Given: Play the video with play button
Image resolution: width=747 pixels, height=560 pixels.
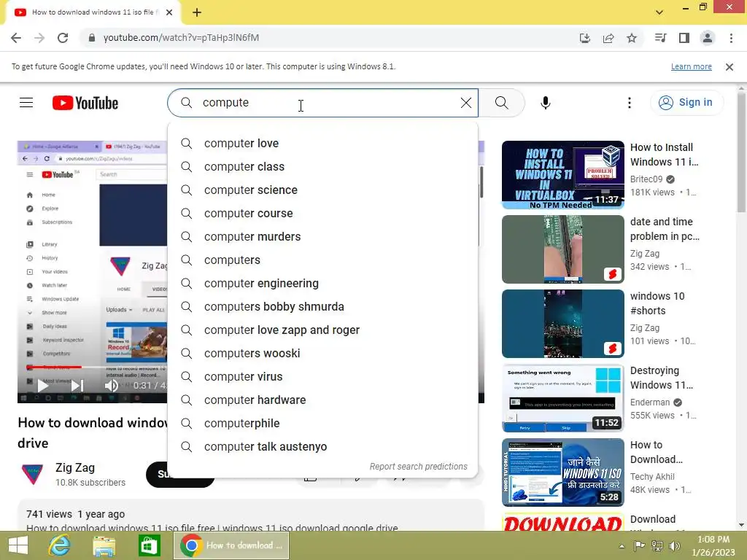Looking at the screenshot, I should pos(43,385).
